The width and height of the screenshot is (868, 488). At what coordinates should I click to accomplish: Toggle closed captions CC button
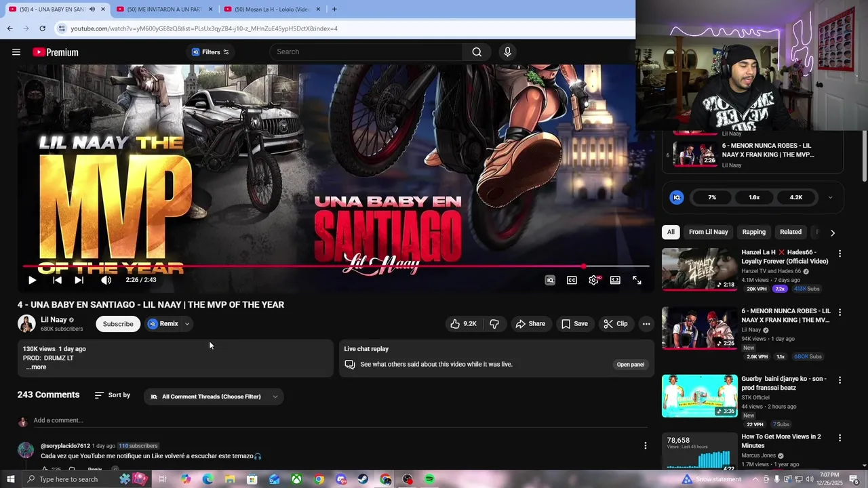(572, 280)
